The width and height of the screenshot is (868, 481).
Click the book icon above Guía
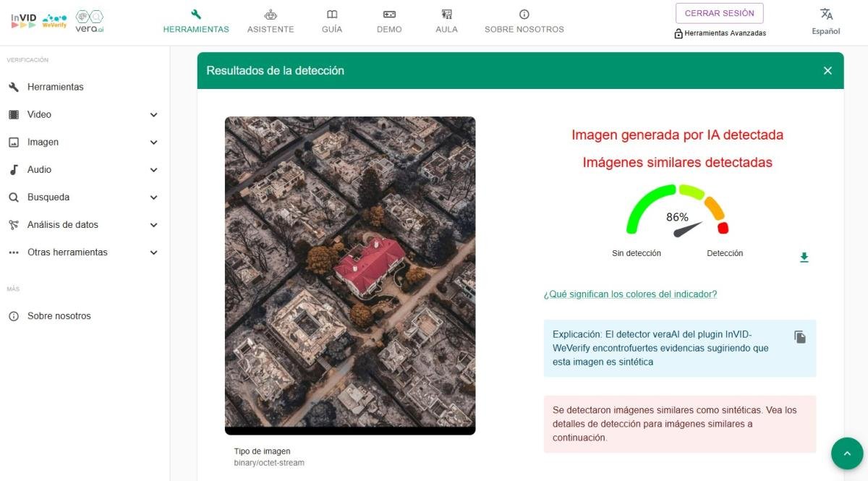point(332,14)
